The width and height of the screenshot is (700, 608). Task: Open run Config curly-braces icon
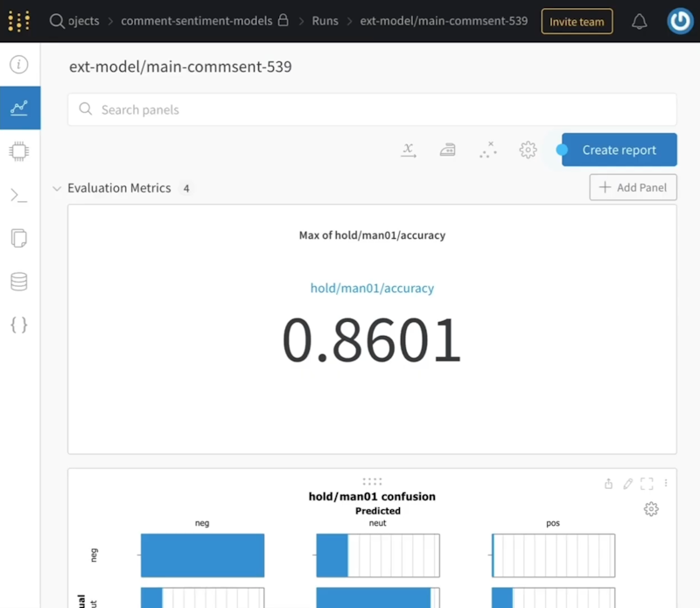[x=19, y=325]
